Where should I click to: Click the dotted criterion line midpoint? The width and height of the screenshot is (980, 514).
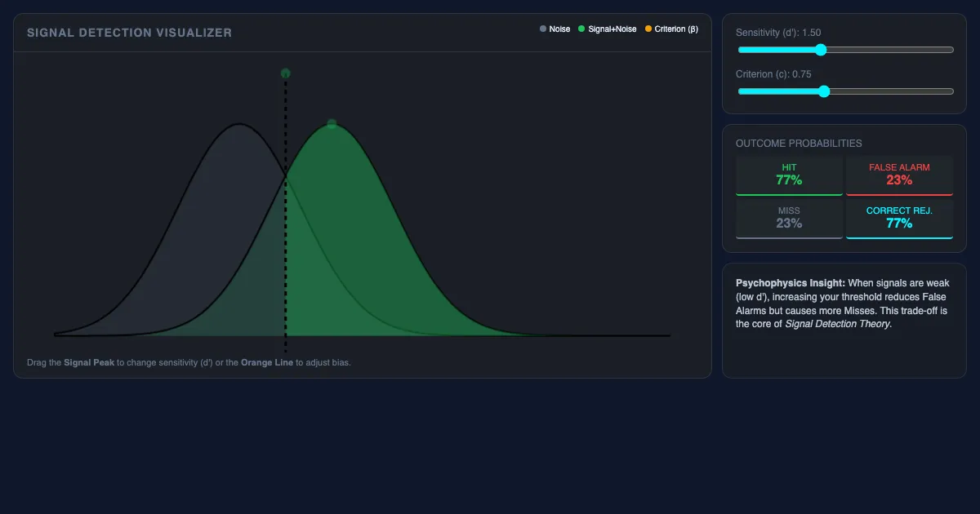(285, 212)
